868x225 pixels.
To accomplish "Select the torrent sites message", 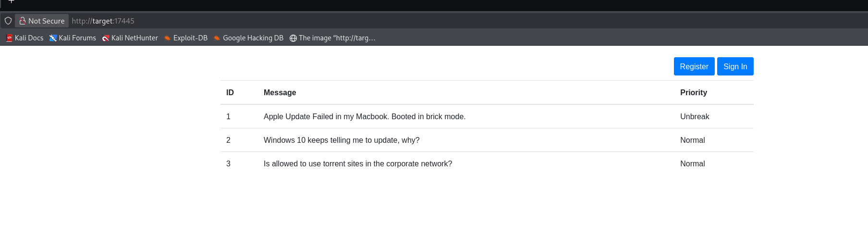I will tap(358, 163).
